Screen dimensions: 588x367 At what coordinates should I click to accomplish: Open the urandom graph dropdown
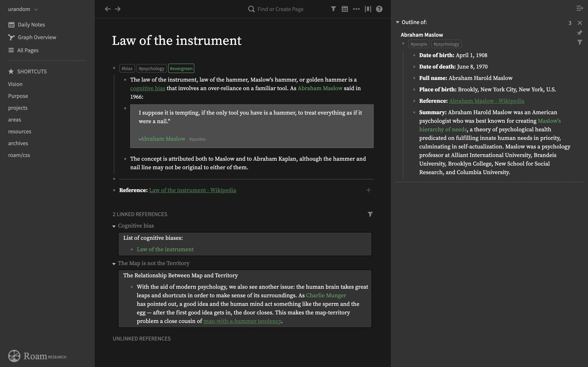(36, 9)
